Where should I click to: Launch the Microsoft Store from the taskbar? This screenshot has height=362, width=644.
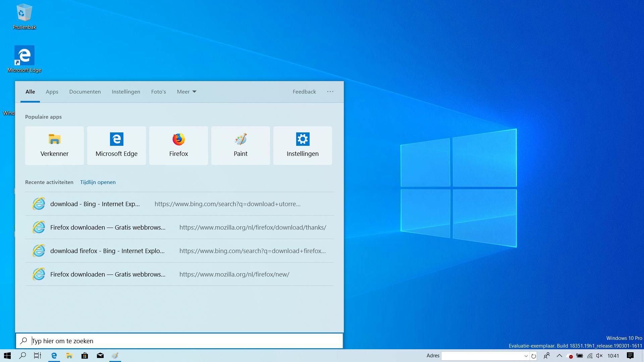85,356
